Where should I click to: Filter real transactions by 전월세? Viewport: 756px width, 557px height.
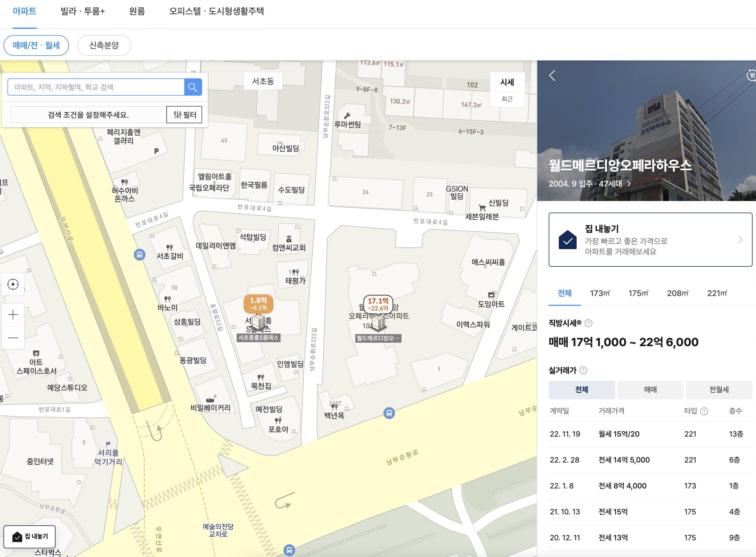[x=719, y=390]
